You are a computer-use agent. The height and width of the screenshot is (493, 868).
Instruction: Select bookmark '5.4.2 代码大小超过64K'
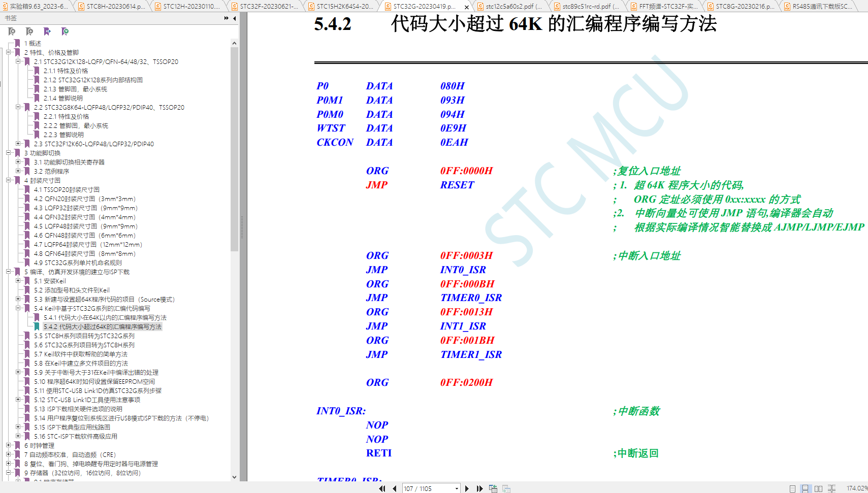coord(103,327)
